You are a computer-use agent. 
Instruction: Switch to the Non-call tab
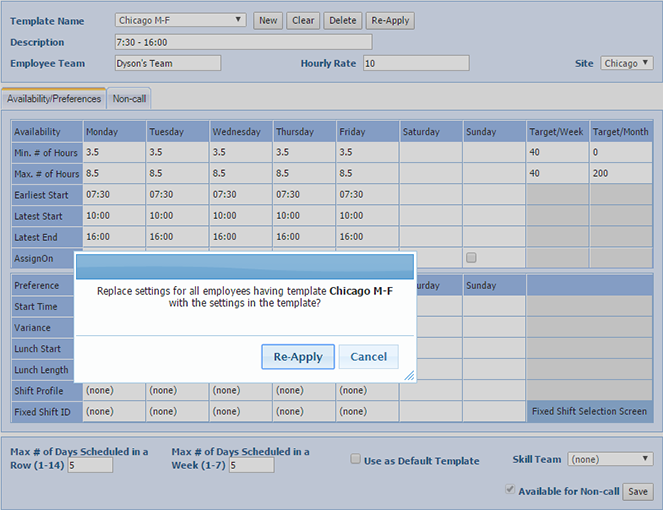[x=129, y=99]
